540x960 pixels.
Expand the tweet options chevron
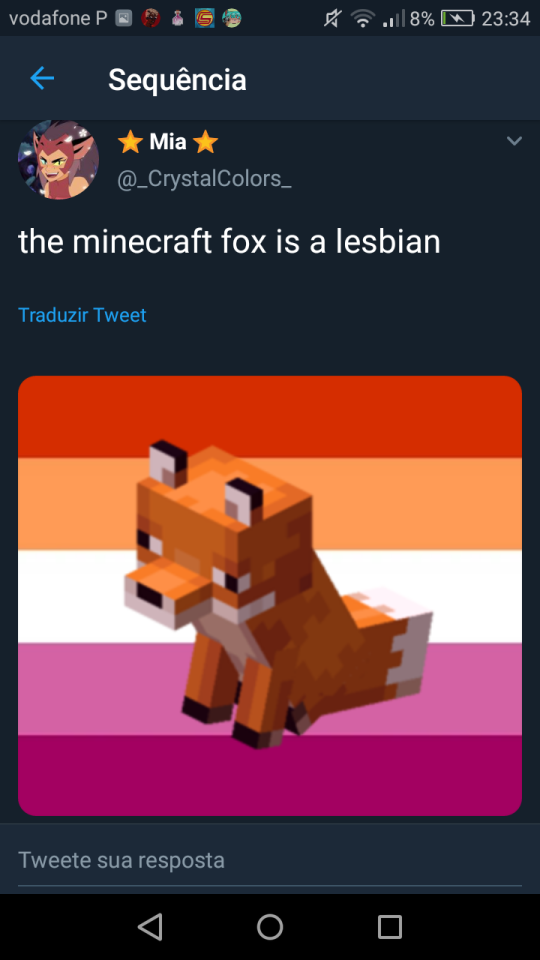514,141
